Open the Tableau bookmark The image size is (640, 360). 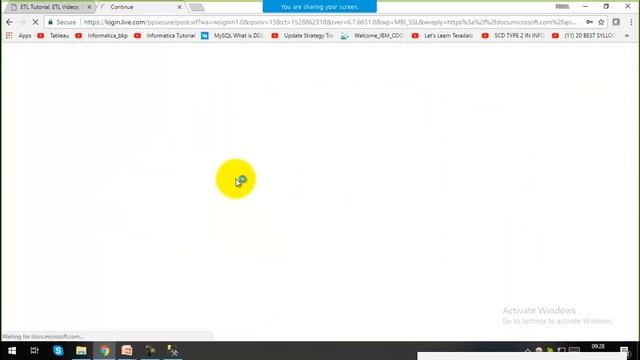pyautogui.click(x=53, y=36)
